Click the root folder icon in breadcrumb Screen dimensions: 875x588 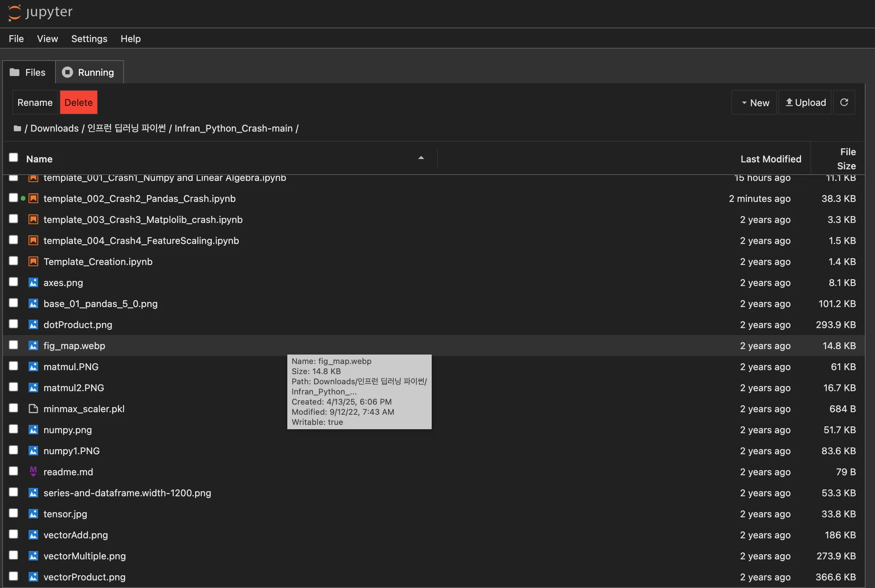(x=17, y=129)
